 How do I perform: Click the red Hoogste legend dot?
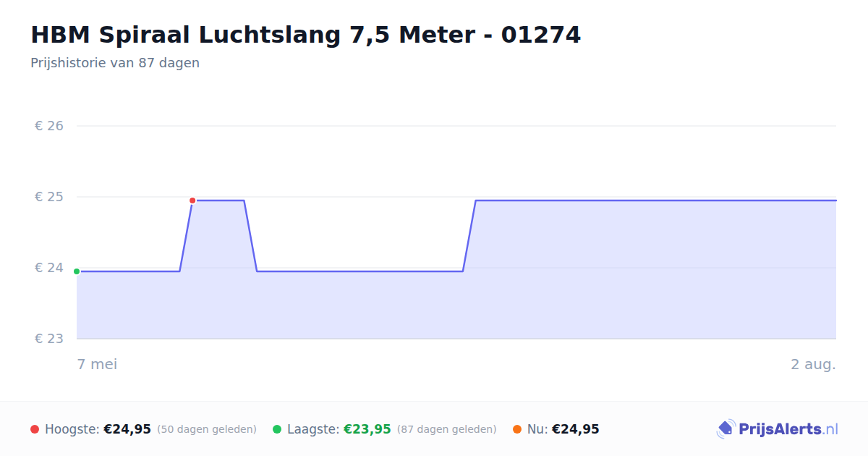pyautogui.click(x=35, y=429)
